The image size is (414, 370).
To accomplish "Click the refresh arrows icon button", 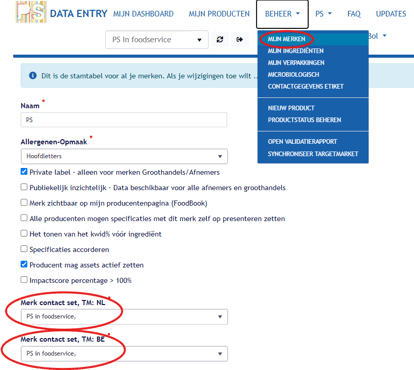I will click(x=220, y=40).
